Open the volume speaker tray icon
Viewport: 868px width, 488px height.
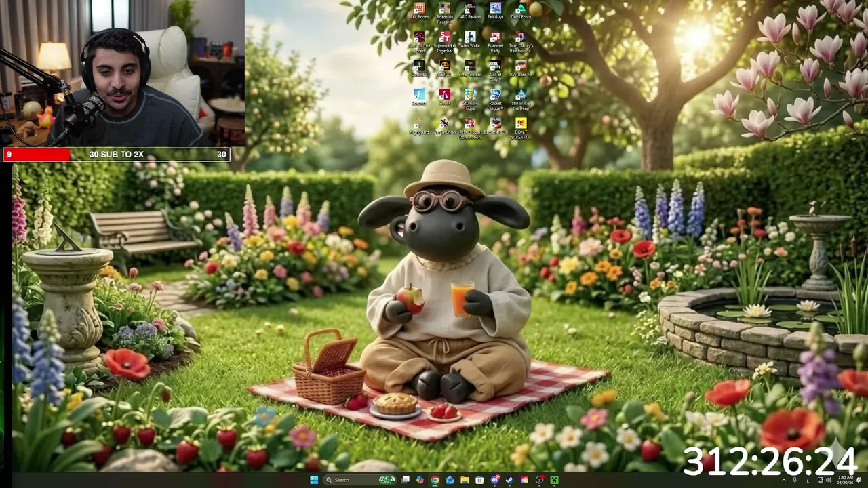click(x=829, y=480)
